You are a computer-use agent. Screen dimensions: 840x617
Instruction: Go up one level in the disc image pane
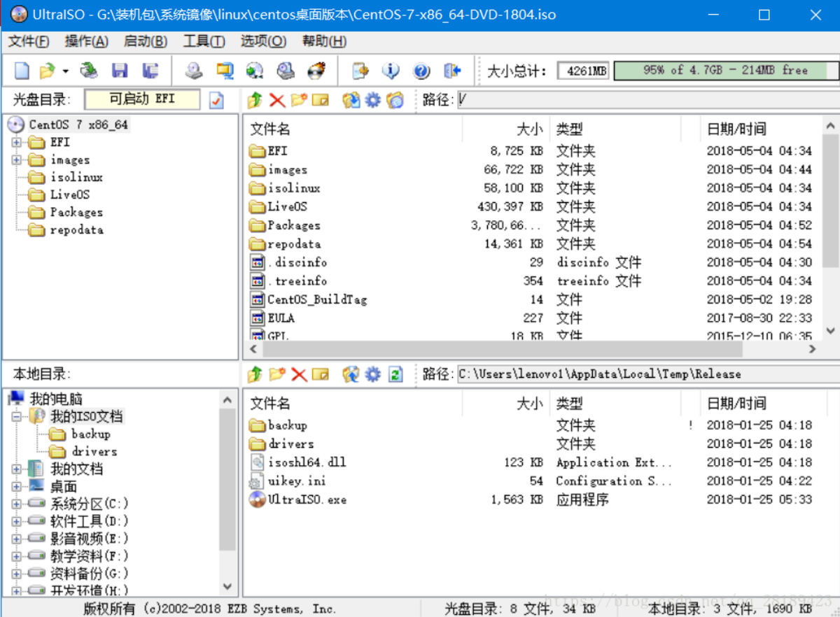tap(255, 100)
